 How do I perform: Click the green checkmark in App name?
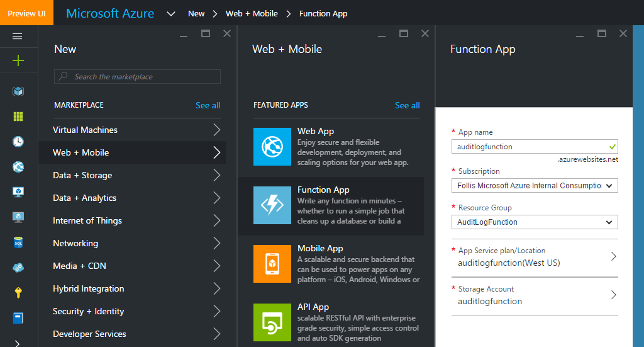612,147
